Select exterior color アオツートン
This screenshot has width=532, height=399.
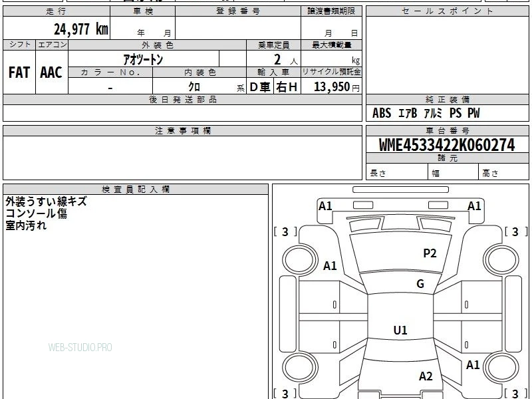click(143, 59)
